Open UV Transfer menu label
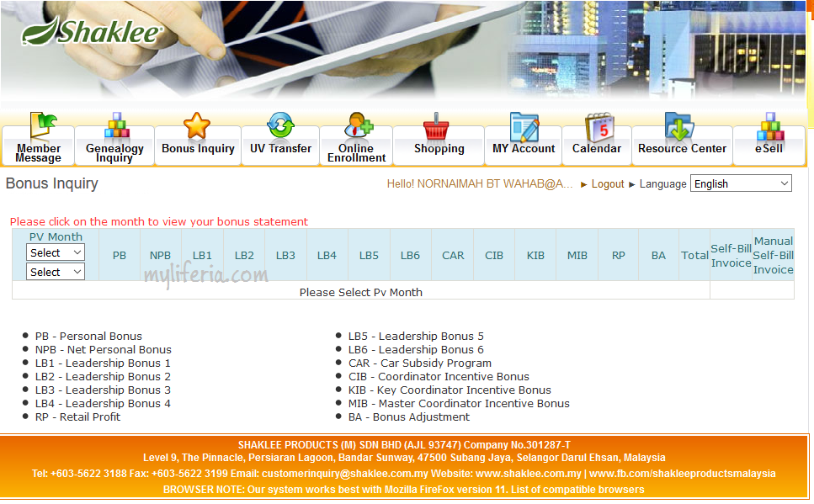This screenshot has height=504, width=814. point(280,148)
